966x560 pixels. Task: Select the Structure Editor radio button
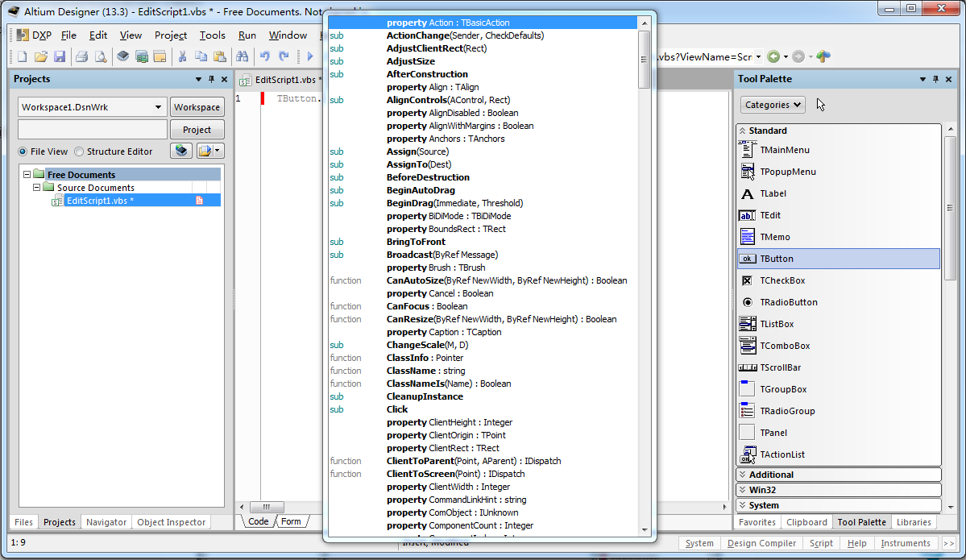(x=79, y=151)
